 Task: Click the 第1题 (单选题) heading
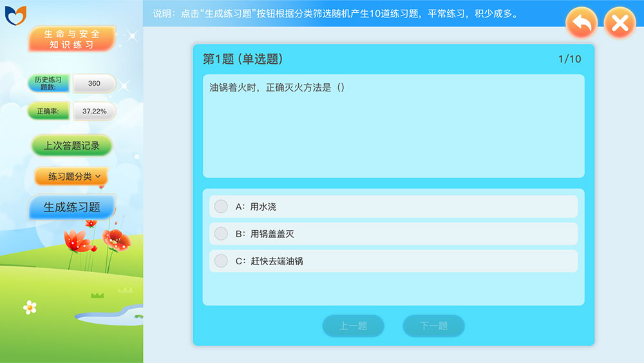coord(243,59)
